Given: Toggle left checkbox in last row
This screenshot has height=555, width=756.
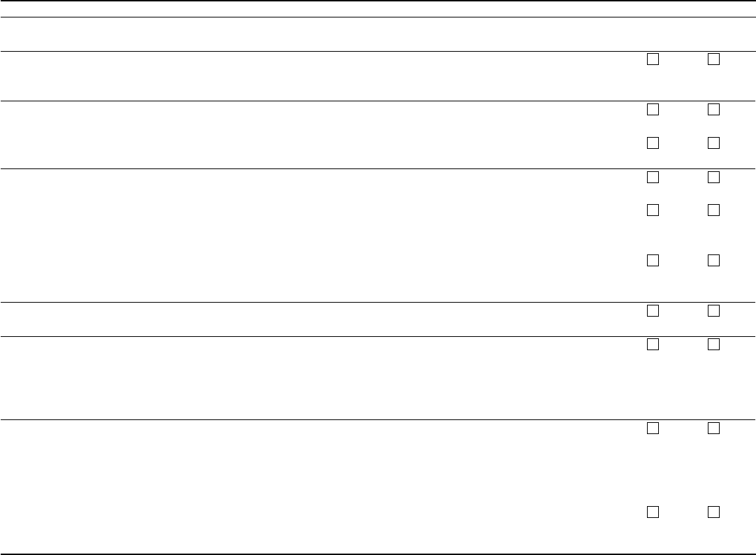Looking at the screenshot, I should 653,512.
